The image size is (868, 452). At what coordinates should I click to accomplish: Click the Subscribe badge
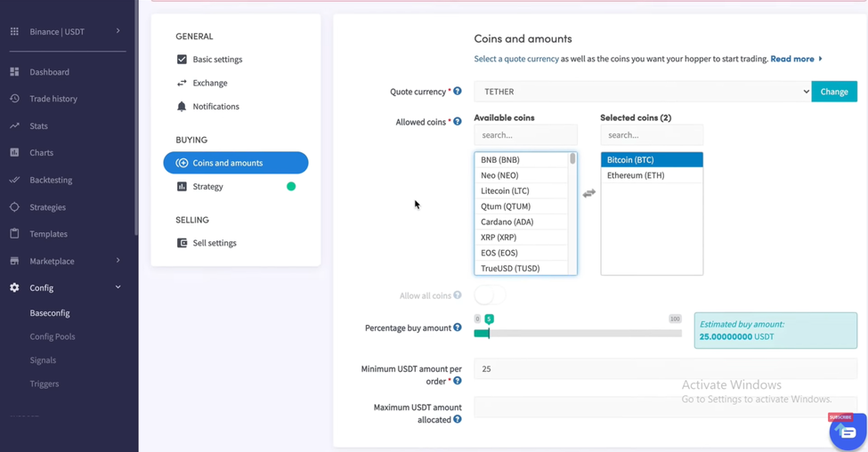pyautogui.click(x=840, y=417)
